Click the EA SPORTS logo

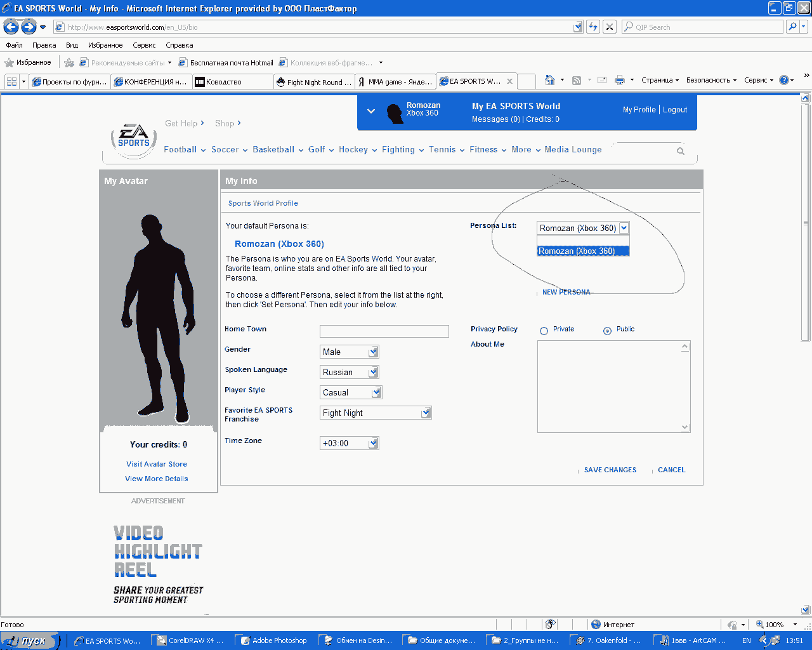point(134,139)
